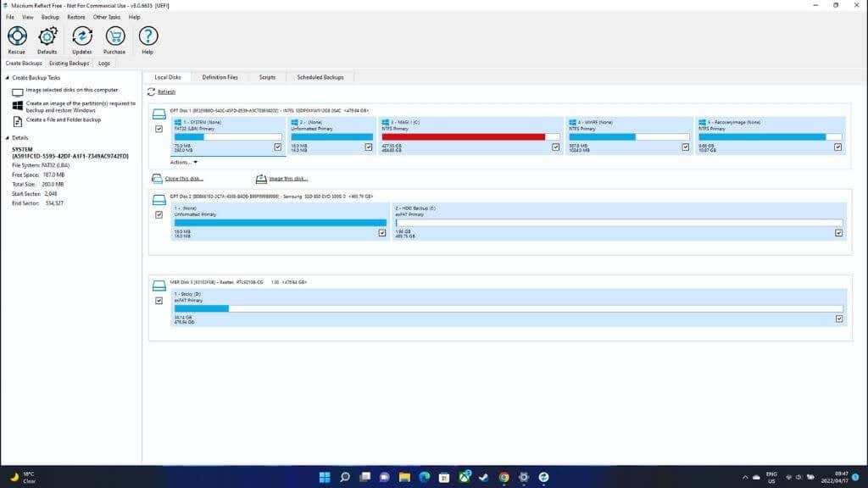This screenshot has width=868, height=488.
Task: Open the Backup menu
Action: [x=50, y=17]
